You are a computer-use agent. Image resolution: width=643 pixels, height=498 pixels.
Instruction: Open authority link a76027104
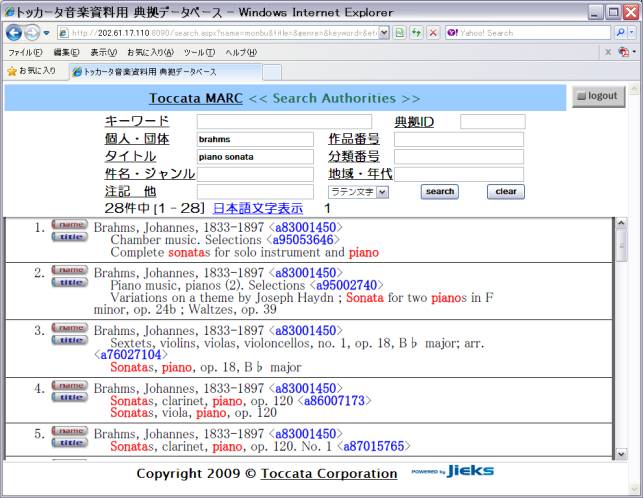pyautogui.click(x=131, y=355)
